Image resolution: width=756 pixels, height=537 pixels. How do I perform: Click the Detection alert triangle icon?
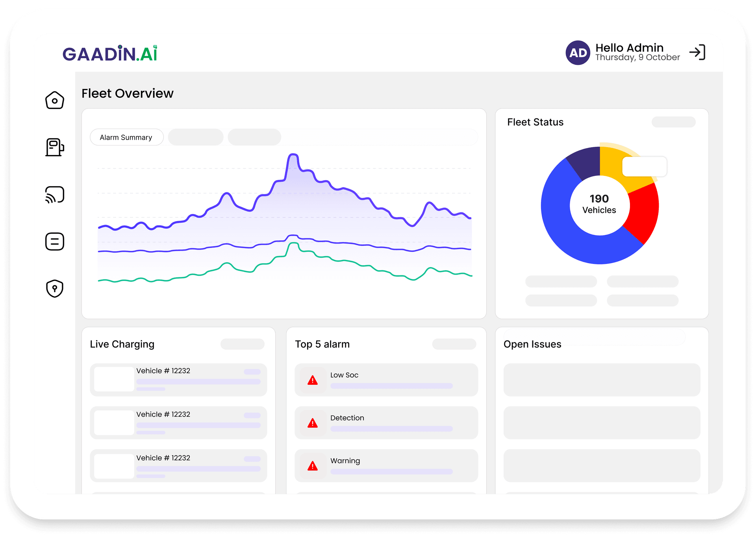312,423
